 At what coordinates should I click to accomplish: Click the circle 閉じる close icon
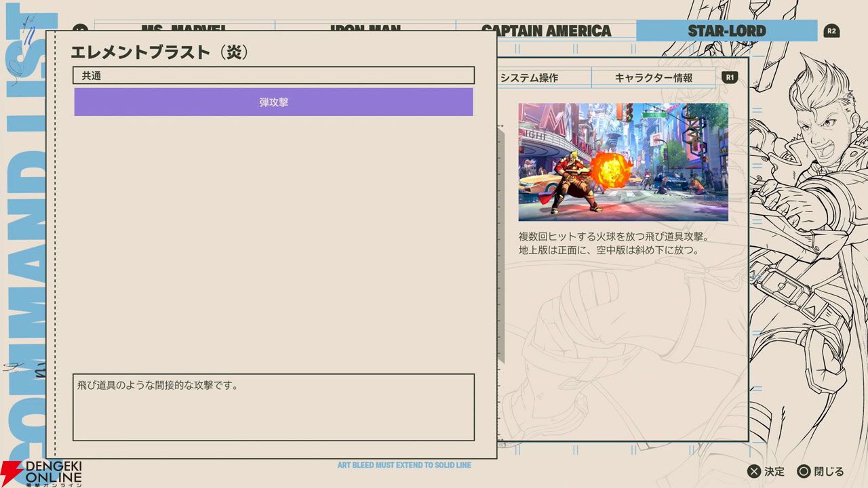point(804,471)
